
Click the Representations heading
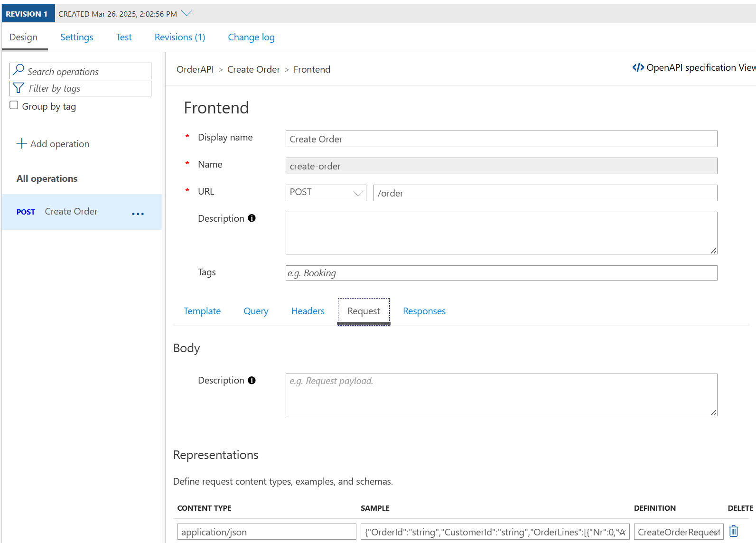coord(216,455)
